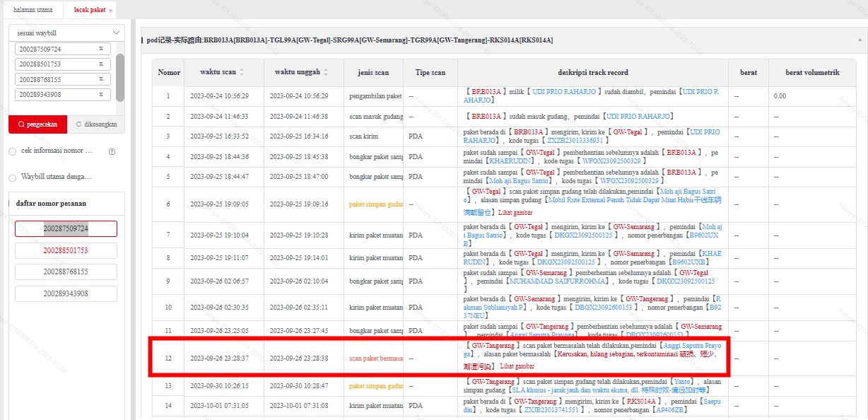The image size is (868, 420).
Task: Close the lacak paket tab
Action: 111,11
